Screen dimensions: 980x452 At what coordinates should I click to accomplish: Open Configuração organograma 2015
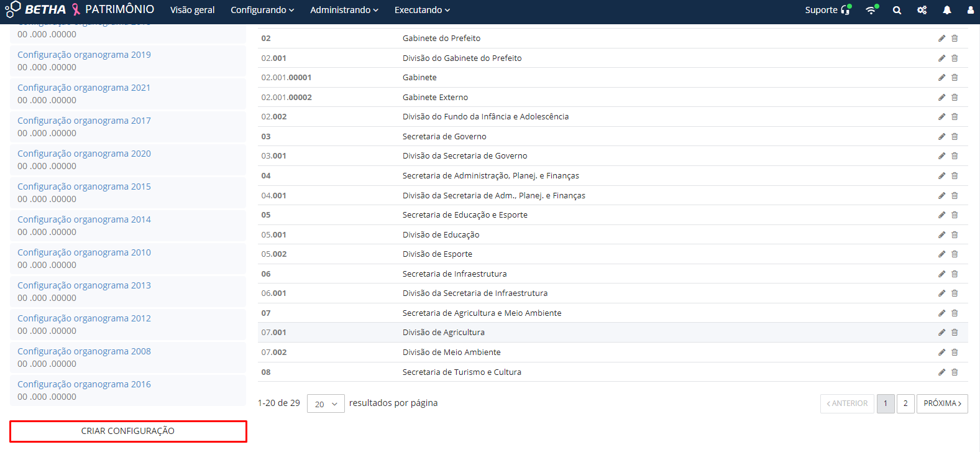click(84, 187)
